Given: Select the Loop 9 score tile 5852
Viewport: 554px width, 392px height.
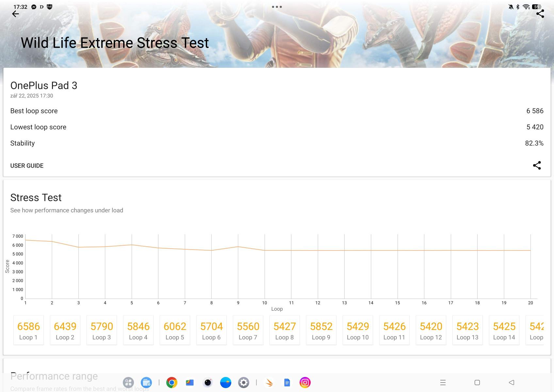Looking at the screenshot, I should click(x=321, y=330).
